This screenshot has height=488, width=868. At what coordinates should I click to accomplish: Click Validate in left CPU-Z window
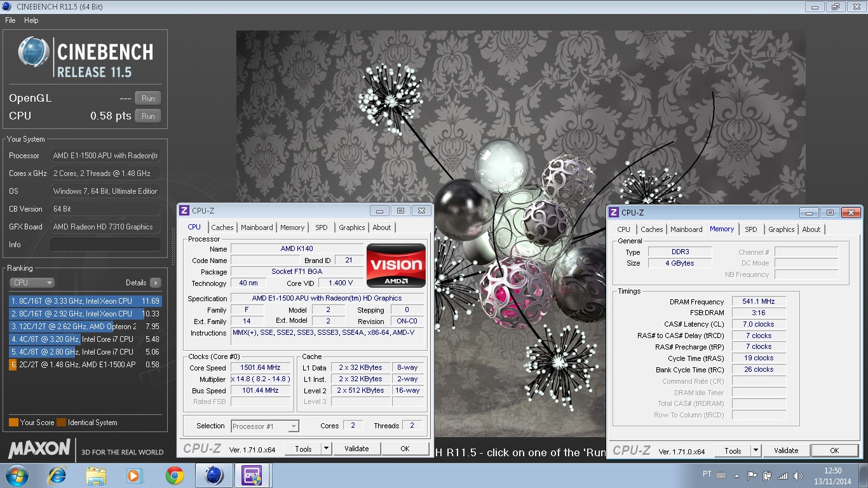(x=356, y=449)
